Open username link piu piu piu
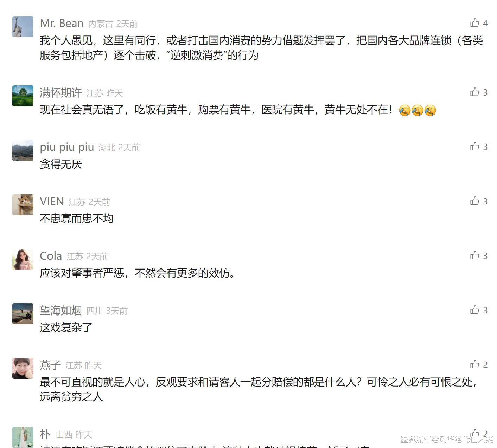This screenshot has height=448, width=497. click(x=67, y=147)
